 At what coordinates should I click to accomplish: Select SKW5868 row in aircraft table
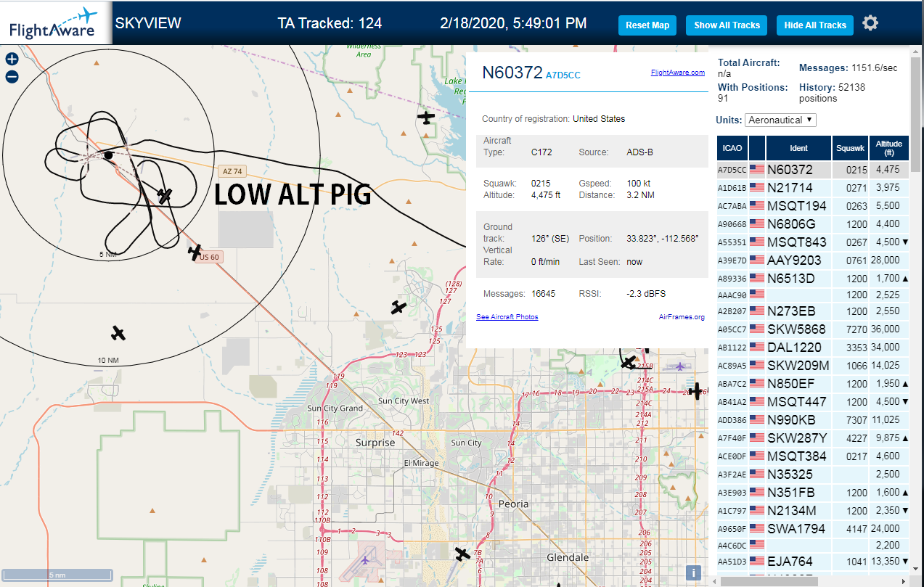pyautogui.click(x=812, y=329)
